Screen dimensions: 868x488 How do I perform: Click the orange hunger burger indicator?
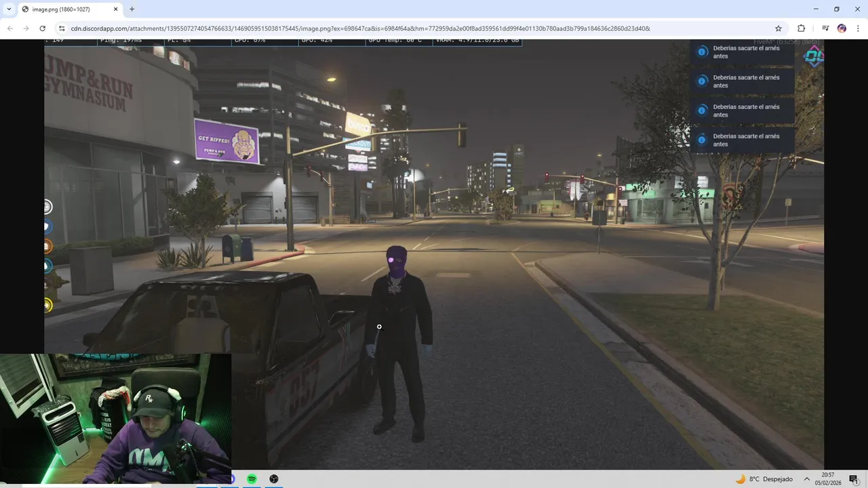[x=47, y=246]
